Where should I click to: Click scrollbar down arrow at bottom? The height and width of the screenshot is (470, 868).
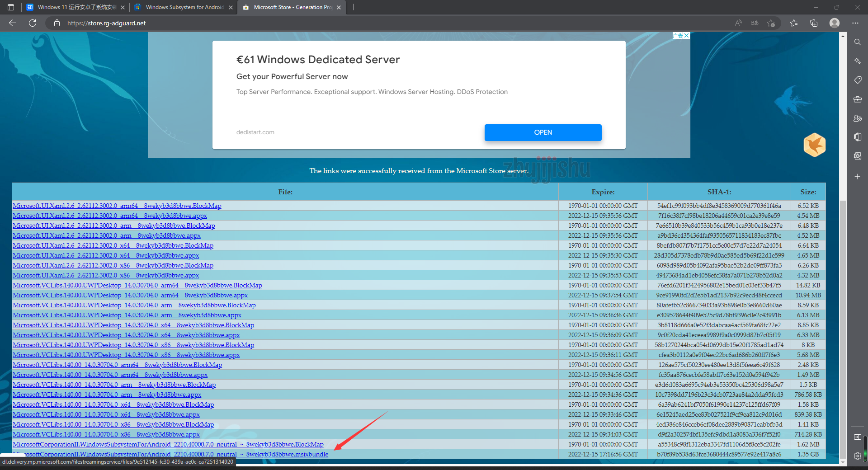pyautogui.click(x=843, y=462)
